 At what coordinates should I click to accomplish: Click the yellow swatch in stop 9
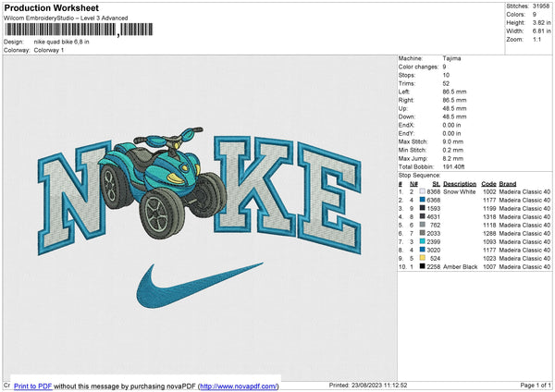click(420, 257)
